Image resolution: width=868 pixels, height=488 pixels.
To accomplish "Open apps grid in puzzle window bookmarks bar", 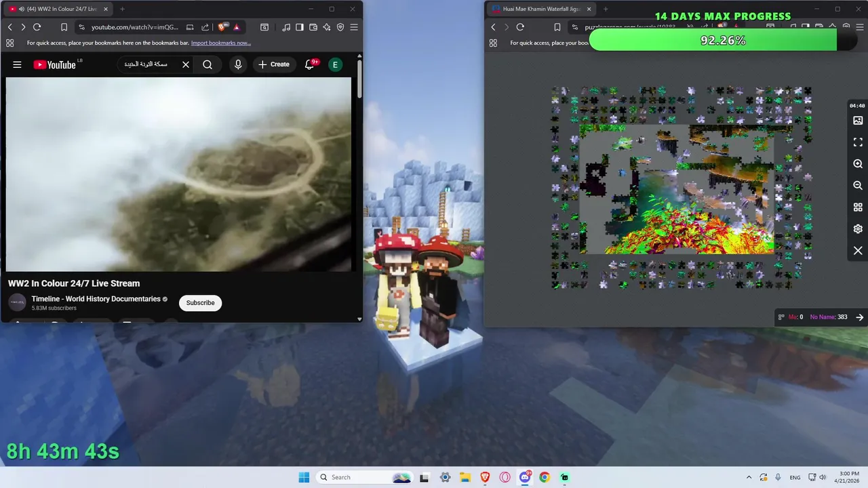I will 493,43.
